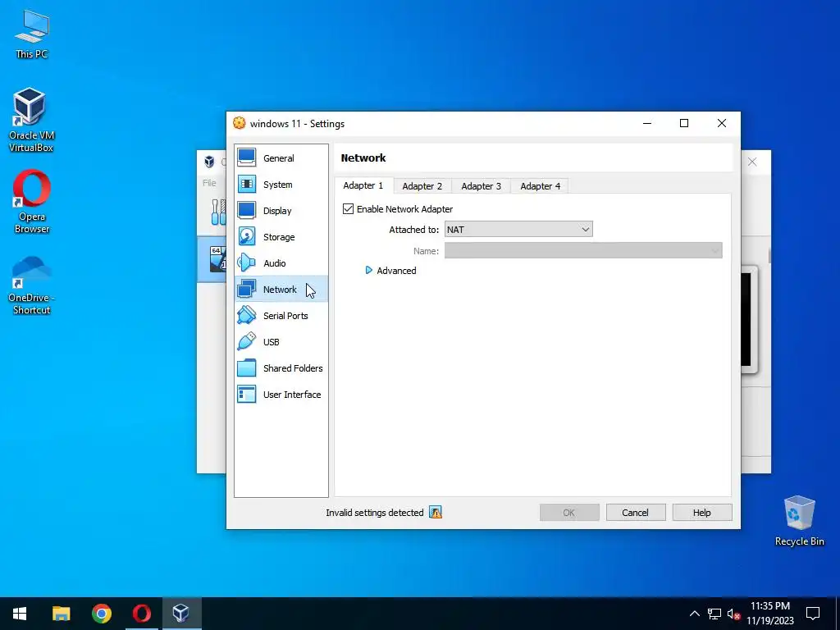The image size is (840, 630).
Task: Select the USB settings category
Action: [x=281, y=342]
